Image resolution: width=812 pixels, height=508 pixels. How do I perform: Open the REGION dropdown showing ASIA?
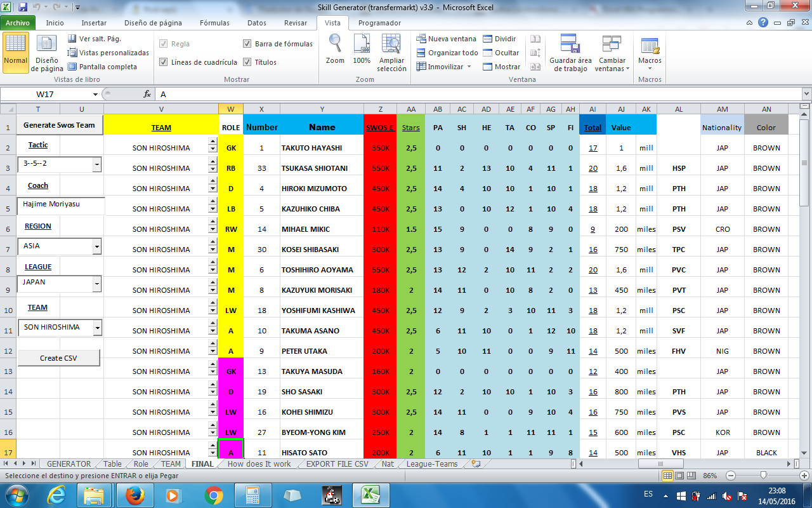pyautogui.click(x=96, y=246)
